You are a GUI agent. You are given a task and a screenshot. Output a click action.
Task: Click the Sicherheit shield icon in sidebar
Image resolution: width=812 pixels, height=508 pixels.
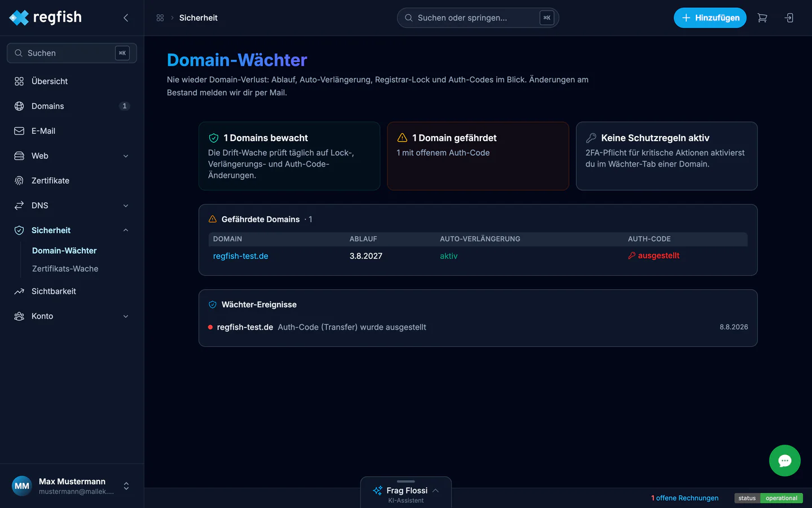pos(19,230)
